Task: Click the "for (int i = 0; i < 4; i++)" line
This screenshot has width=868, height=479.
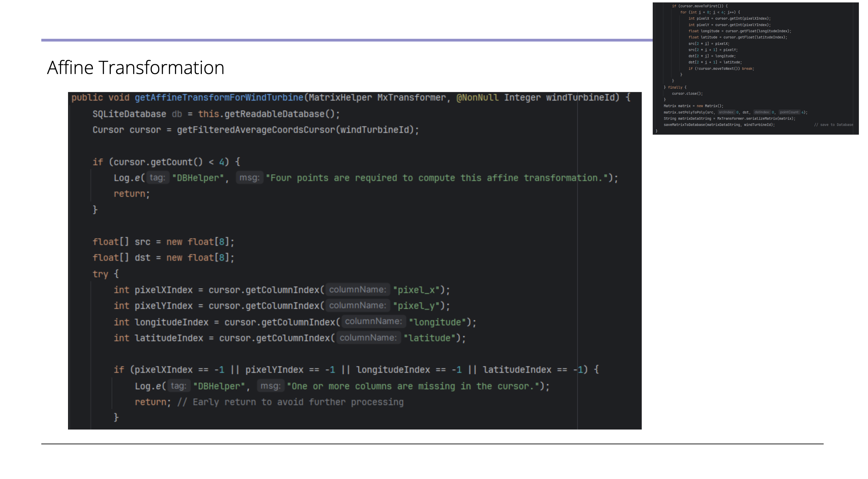Action: [710, 12]
